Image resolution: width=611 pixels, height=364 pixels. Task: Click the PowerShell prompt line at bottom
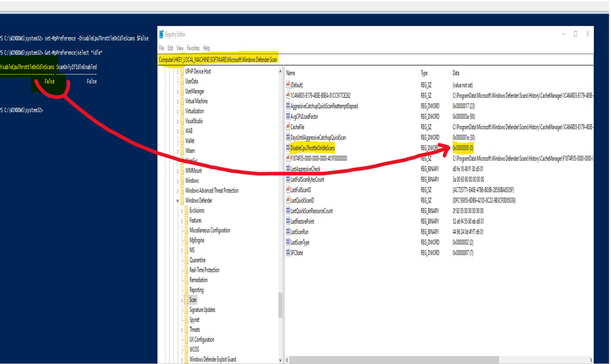(21, 110)
